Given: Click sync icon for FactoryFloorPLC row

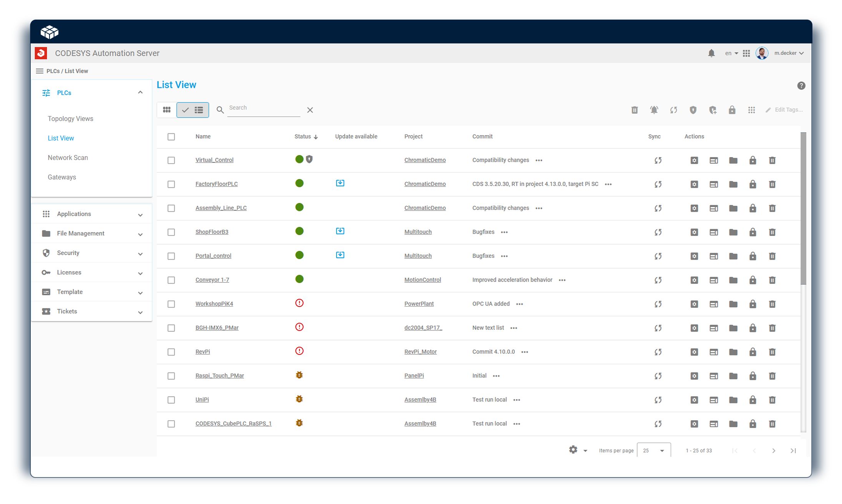Looking at the screenshot, I should tap(658, 184).
